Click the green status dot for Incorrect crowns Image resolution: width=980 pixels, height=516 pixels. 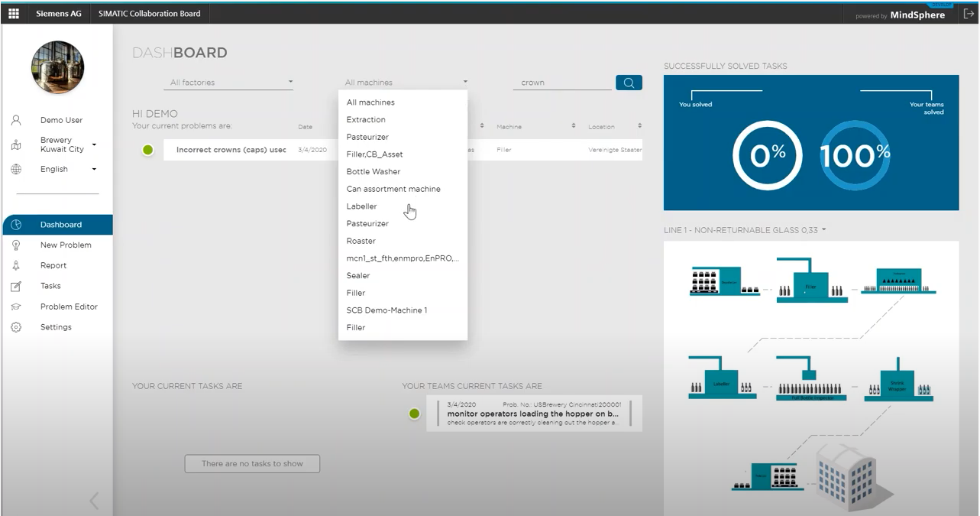(148, 150)
